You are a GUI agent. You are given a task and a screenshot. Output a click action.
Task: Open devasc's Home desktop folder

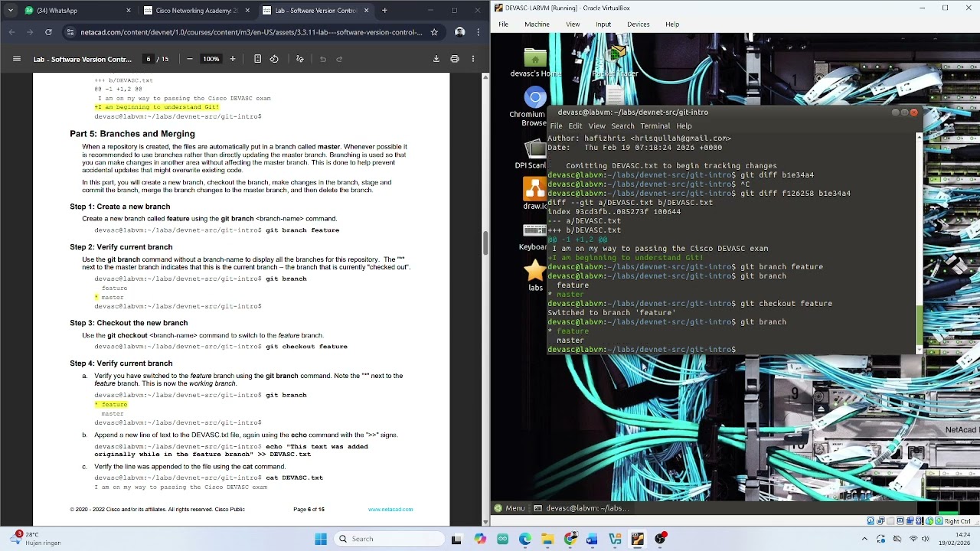pos(535,63)
